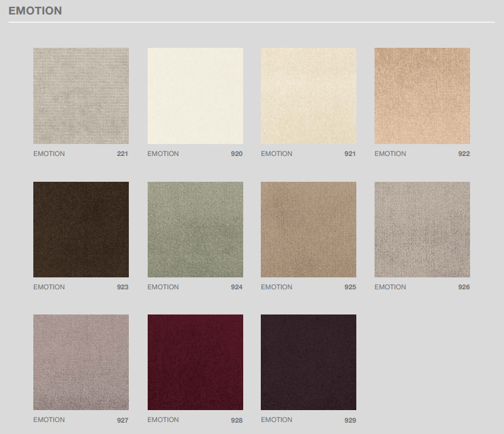The height and width of the screenshot is (434, 504).
Task: Select the green Emotion 924 swatch
Action: (195, 230)
